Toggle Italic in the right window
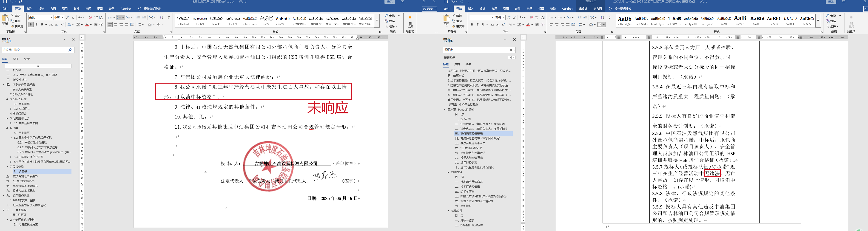 point(478,25)
